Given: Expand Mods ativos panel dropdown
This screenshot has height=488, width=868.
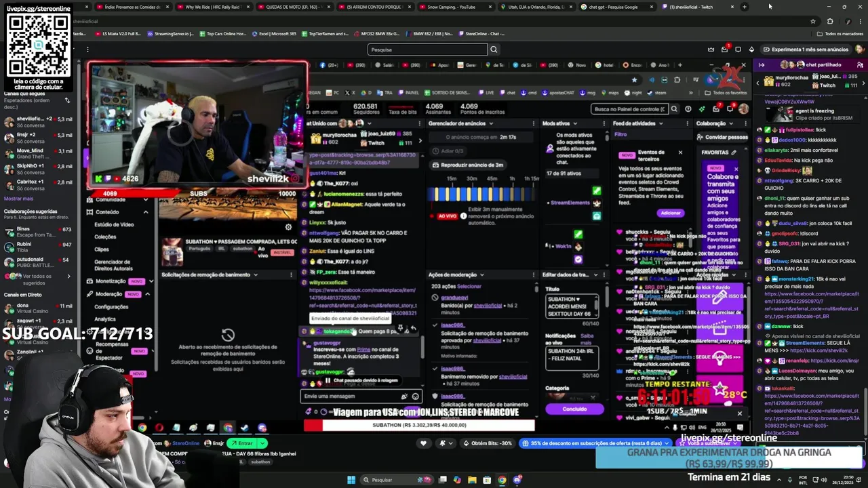Looking at the screenshot, I should [x=575, y=123].
